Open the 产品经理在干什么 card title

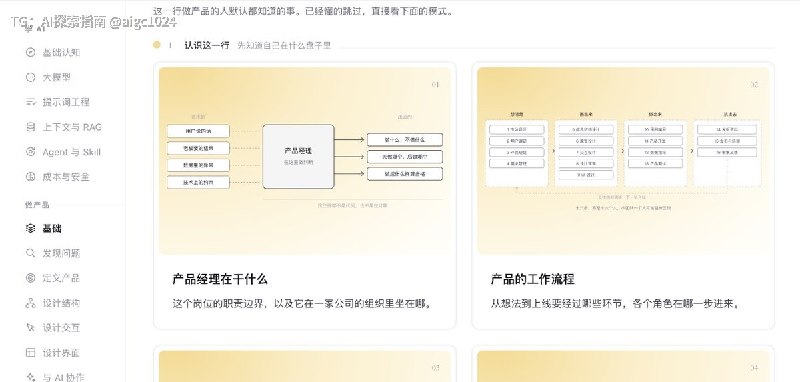point(220,279)
